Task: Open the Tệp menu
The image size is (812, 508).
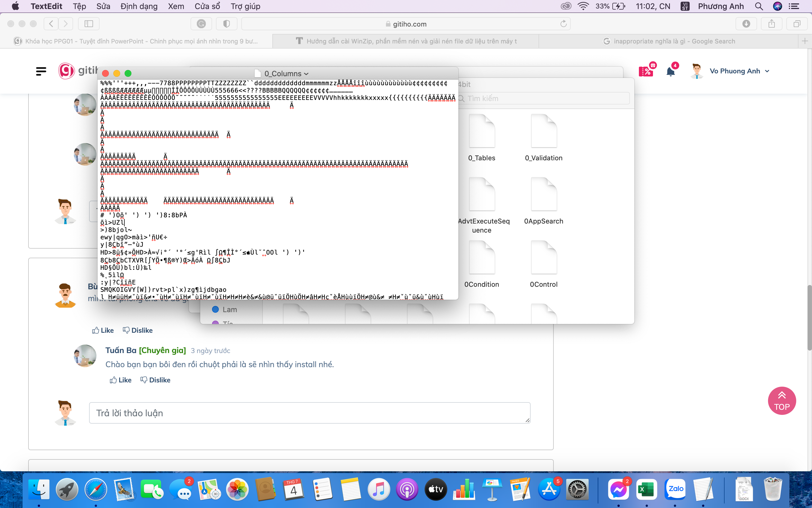Action: click(80, 6)
